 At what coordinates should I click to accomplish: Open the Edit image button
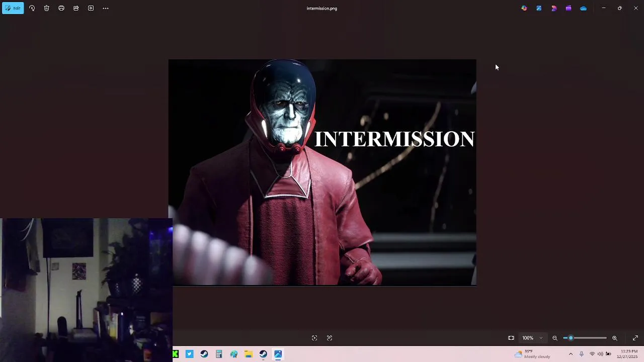(x=13, y=8)
